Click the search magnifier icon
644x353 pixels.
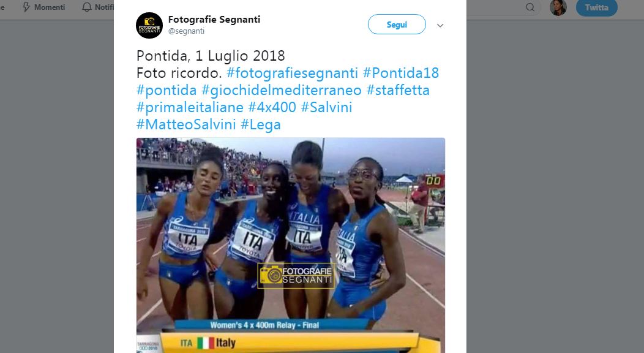(x=530, y=7)
